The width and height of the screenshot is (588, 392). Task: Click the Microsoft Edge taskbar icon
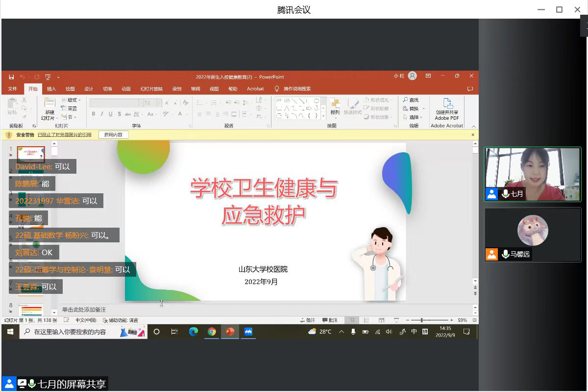click(194, 332)
